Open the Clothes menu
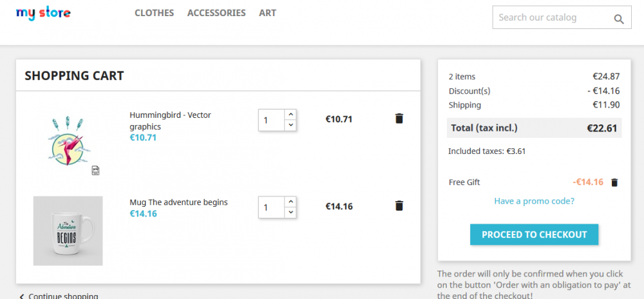Screen dimensions: 644x299 (155, 13)
